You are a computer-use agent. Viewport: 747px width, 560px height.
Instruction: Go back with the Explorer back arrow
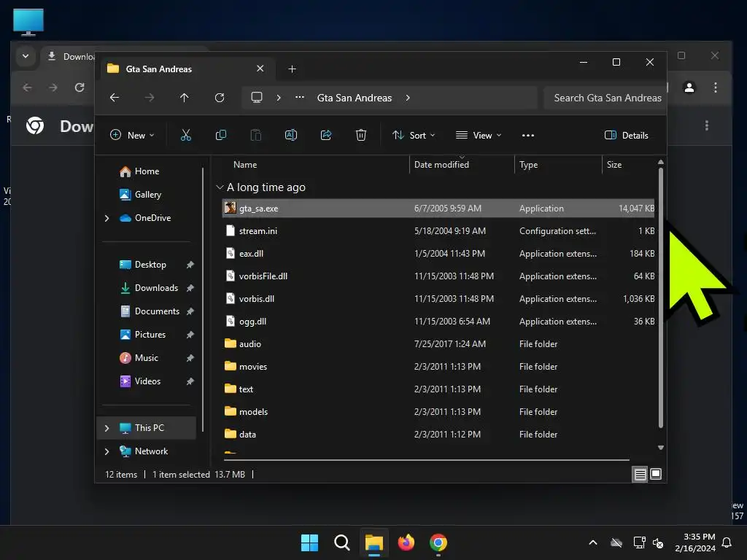click(115, 98)
